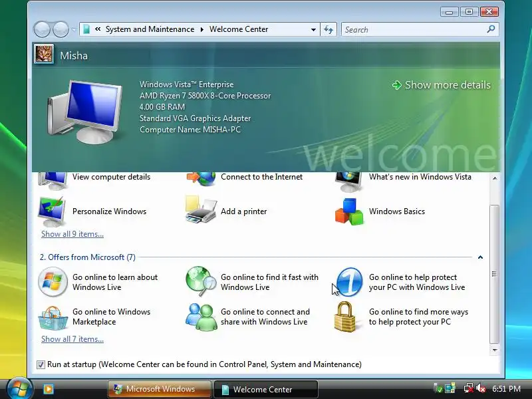Click Personalize Windows label
The image size is (532, 399).
(109, 211)
